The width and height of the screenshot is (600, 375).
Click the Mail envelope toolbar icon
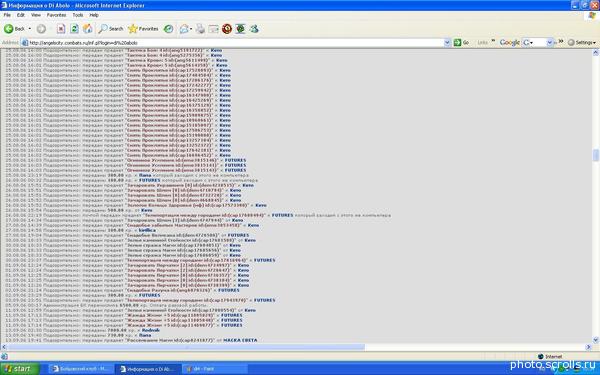click(184, 29)
